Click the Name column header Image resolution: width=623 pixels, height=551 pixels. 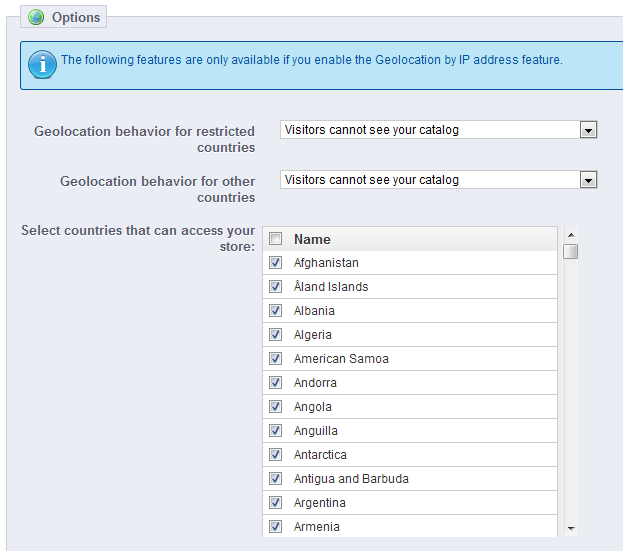click(312, 239)
